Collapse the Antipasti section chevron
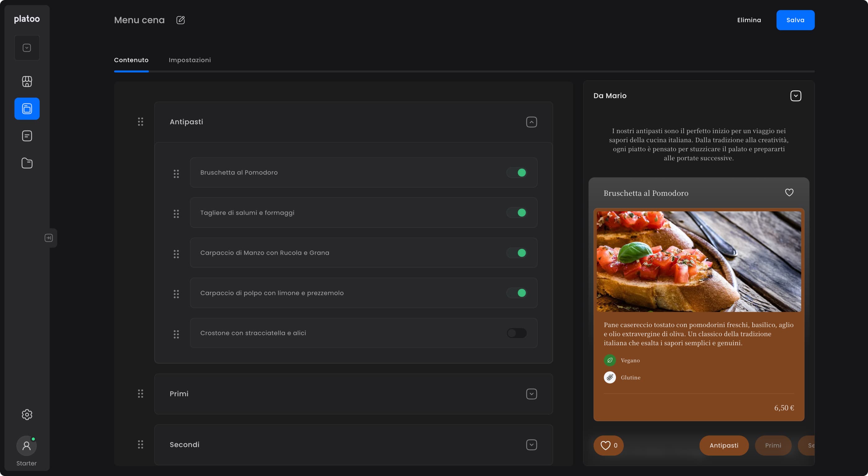 click(x=531, y=122)
